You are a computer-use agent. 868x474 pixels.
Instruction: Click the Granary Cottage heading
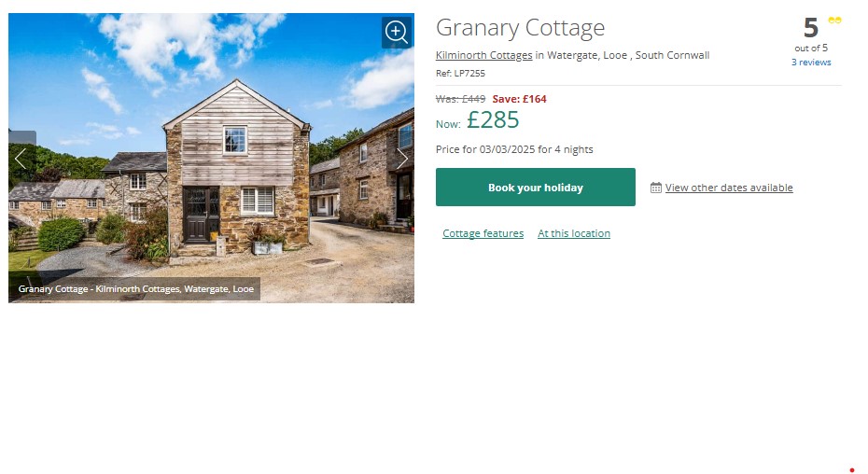coord(521,28)
